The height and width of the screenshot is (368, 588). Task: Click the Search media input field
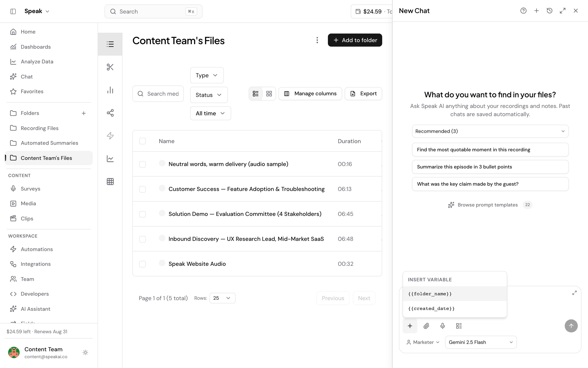pyautogui.click(x=158, y=94)
